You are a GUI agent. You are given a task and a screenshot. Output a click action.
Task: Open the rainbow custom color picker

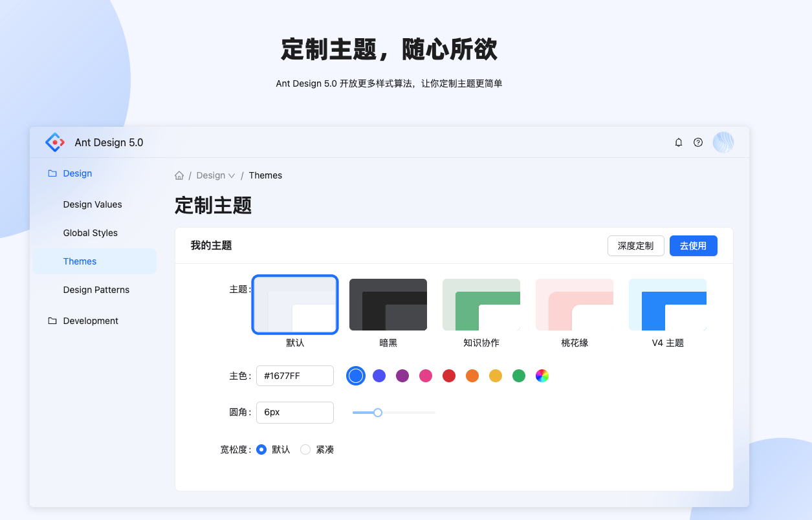coord(542,376)
